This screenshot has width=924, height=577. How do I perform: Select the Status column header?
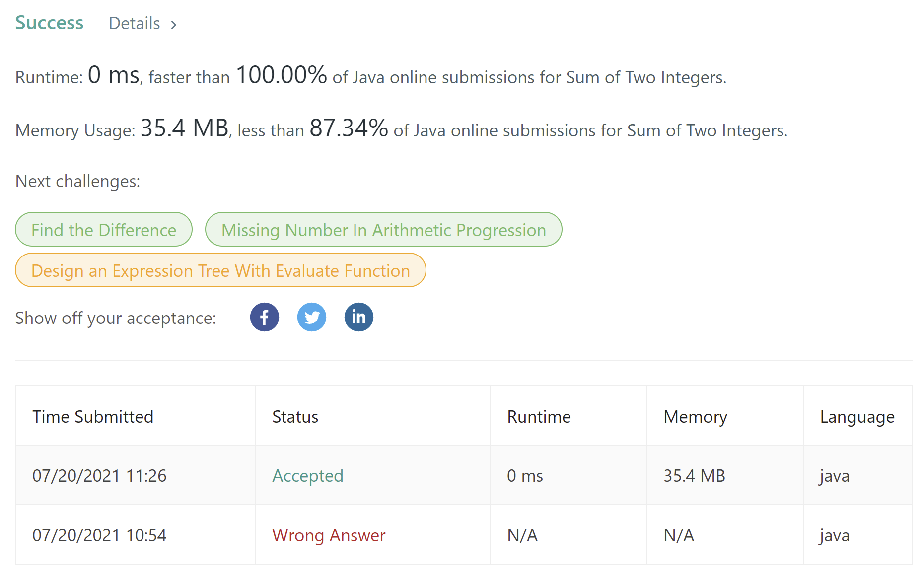[295, 417]
